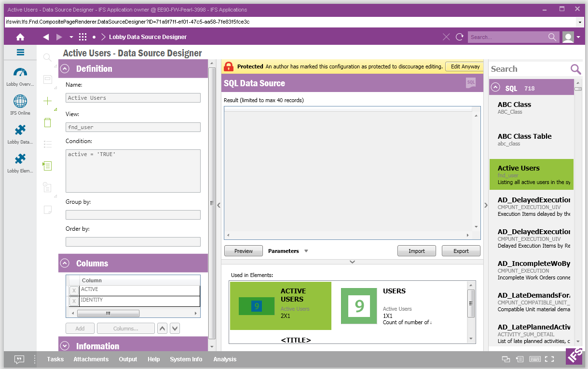Open the Tasks menu in bottom bar
Screen dimensions: 588x369
coord(55,359)
